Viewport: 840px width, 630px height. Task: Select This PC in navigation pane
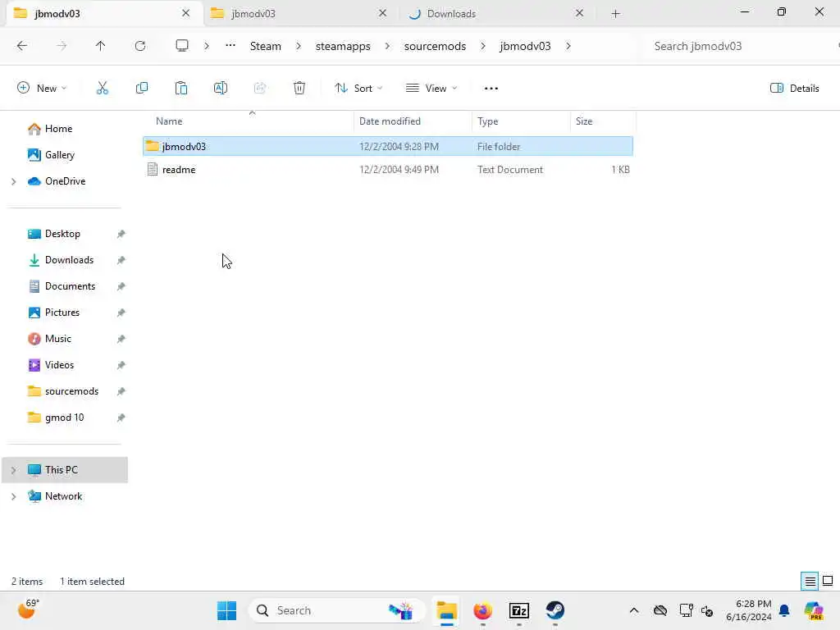(65, 470)
